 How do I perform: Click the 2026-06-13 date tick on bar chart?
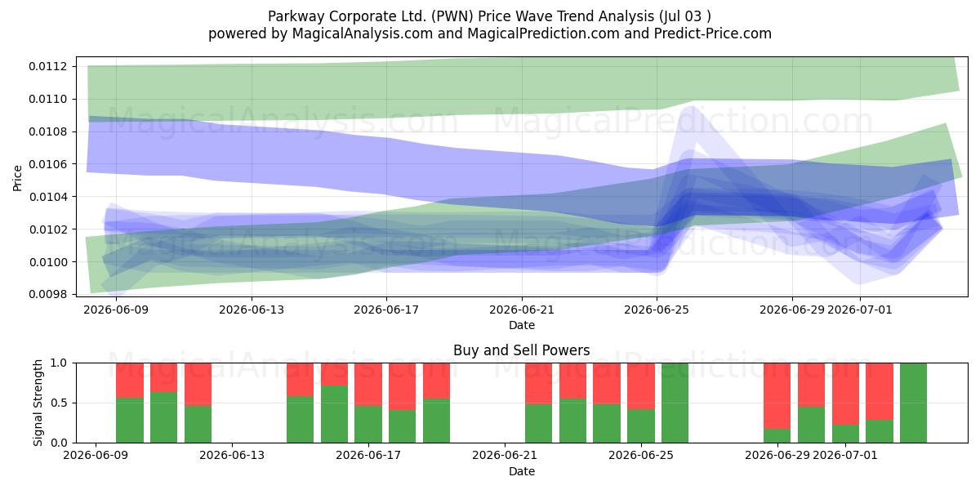[233, 456]
